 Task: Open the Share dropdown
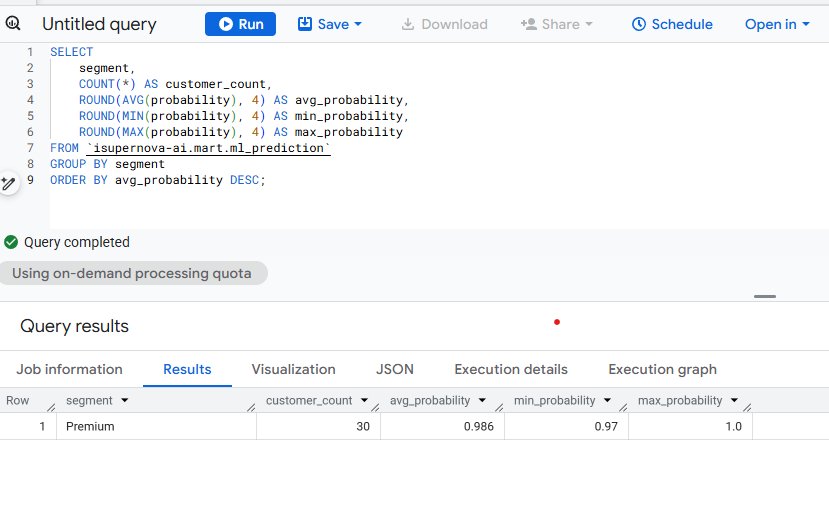click(x=556, y=24)
